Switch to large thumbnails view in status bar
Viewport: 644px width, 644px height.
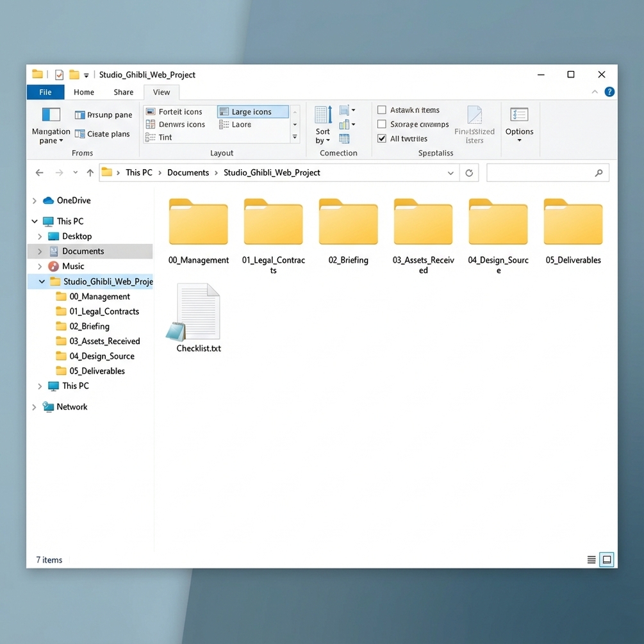[607, 560]
